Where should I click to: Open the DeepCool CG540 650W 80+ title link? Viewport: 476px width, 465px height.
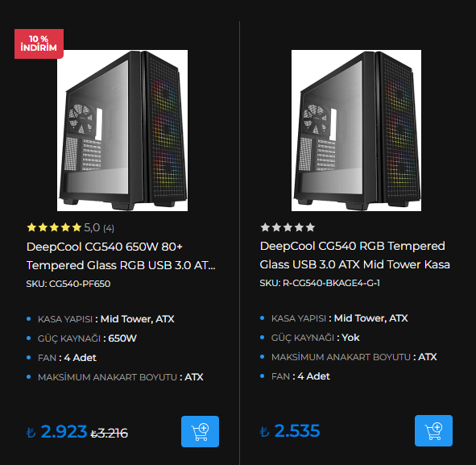[x=121, y=255]
